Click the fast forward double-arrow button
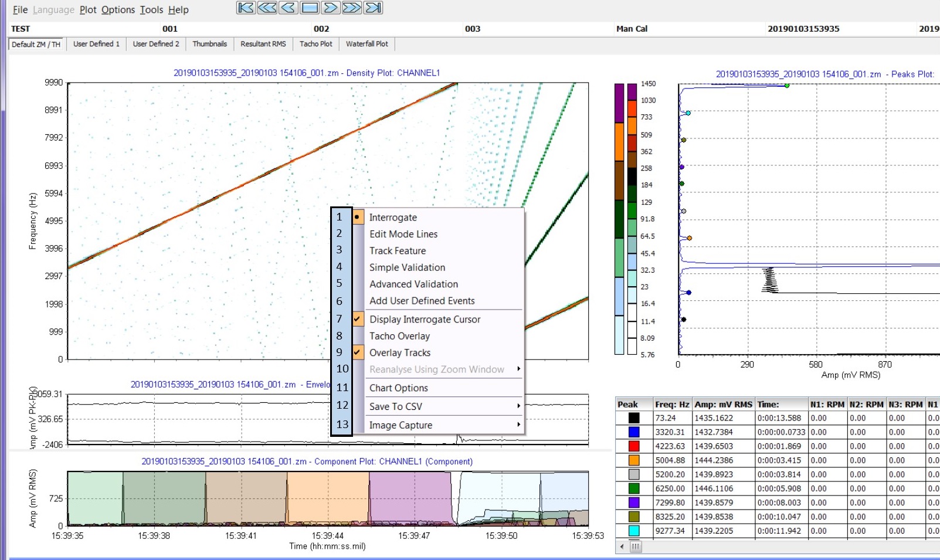This screenshot has height=560, width=940. click(x=352, y=8)
